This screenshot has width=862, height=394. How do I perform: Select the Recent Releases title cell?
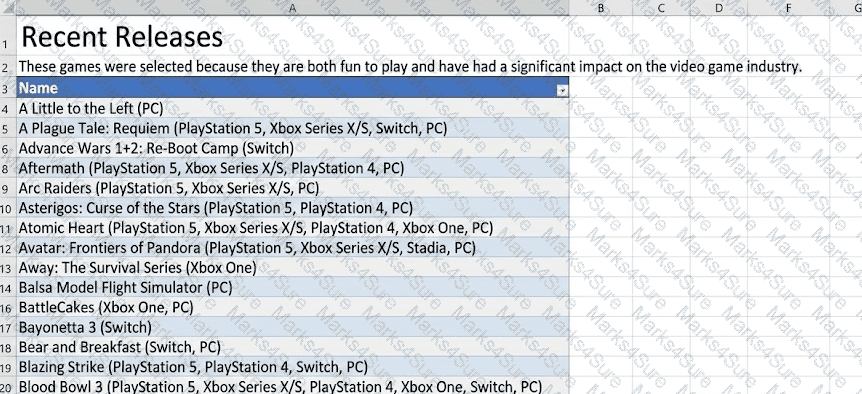click(x=292, y=37)
